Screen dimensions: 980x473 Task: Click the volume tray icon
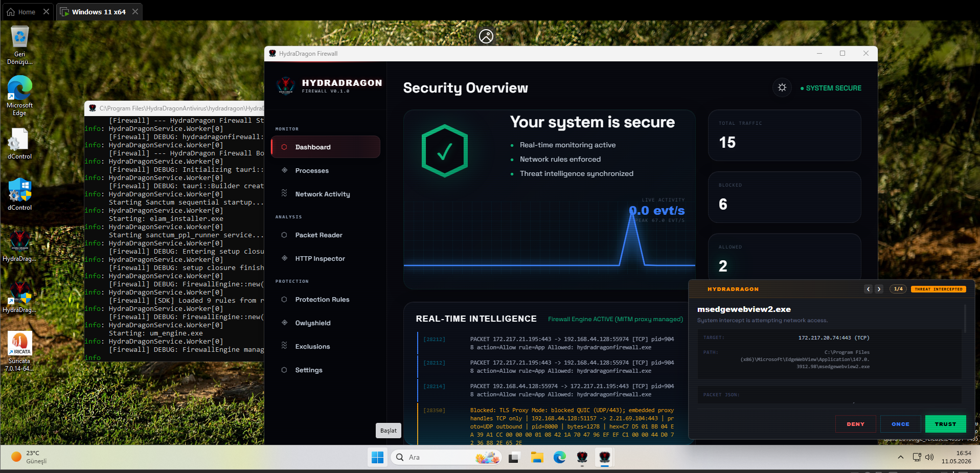point(929,457)
